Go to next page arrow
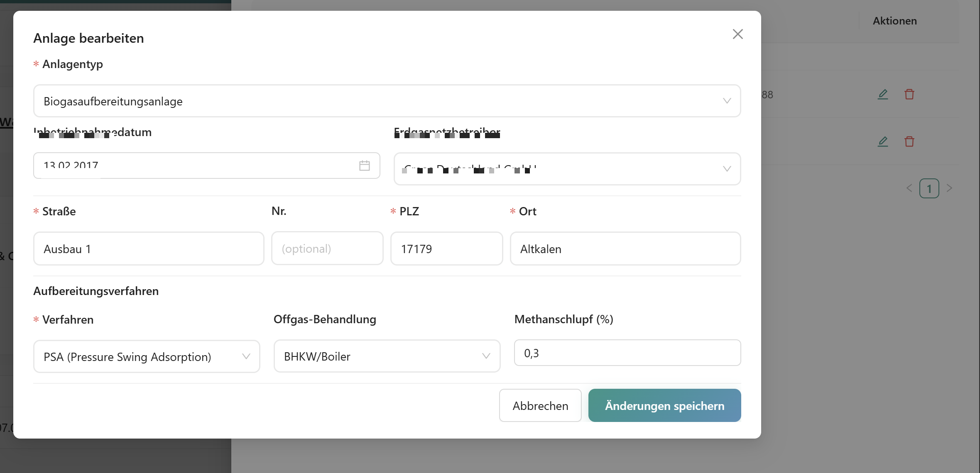Image resolution: width=980 pixels, height=473 pixels. point(949,188)
